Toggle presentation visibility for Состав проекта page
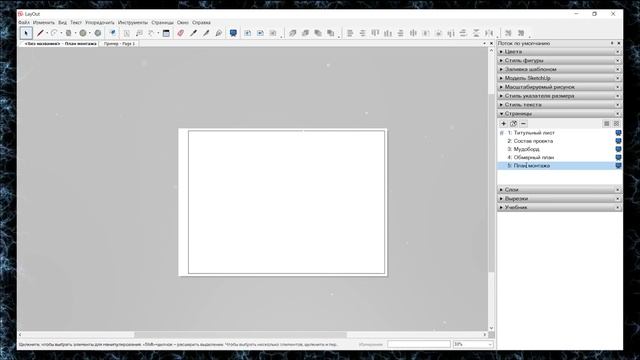The width and height of the screenshot is (640, 360). click(618, 141)
